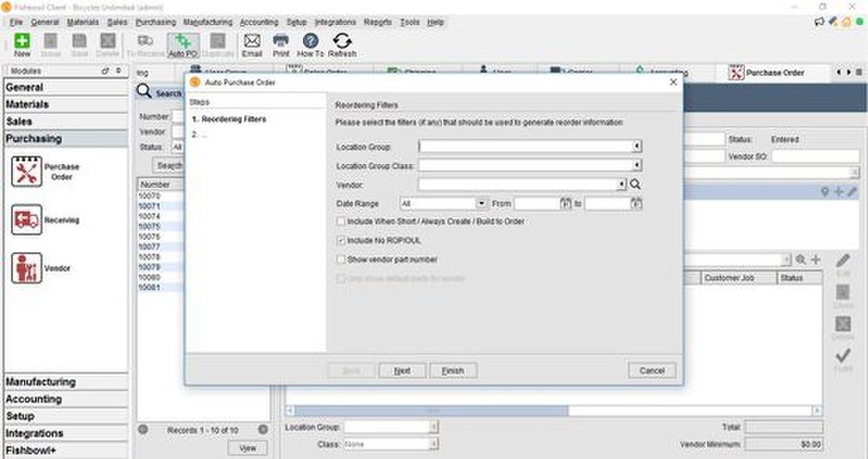This screenshot has width=868, height=459.
Task: Click the View button below records
Action: coord(247,448)
